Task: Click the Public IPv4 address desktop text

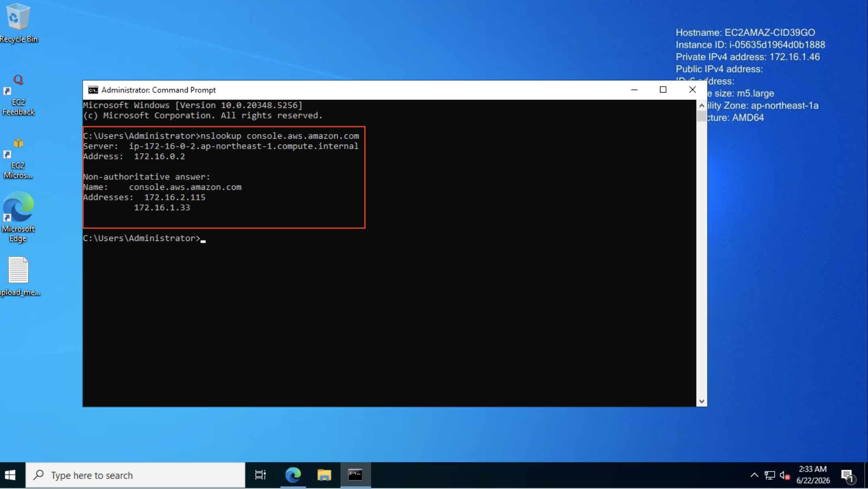Action: 719,69
